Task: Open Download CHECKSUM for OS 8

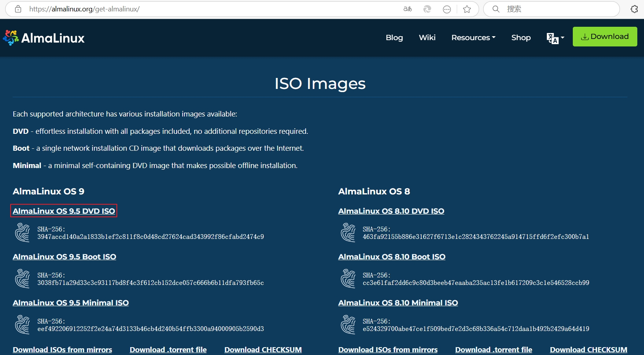Action: pyautogui.click(x=589, y=349)
